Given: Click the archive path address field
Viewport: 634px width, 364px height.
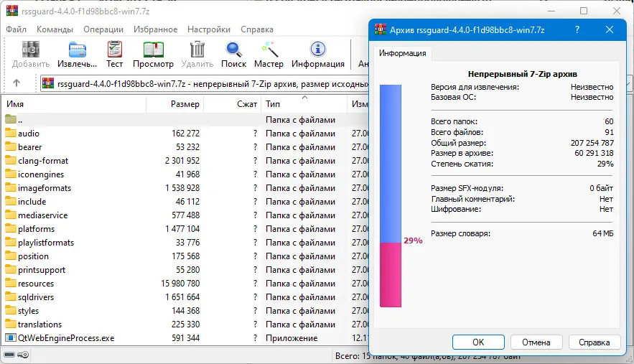Looking at the screenshot, I should pos(204,84).
